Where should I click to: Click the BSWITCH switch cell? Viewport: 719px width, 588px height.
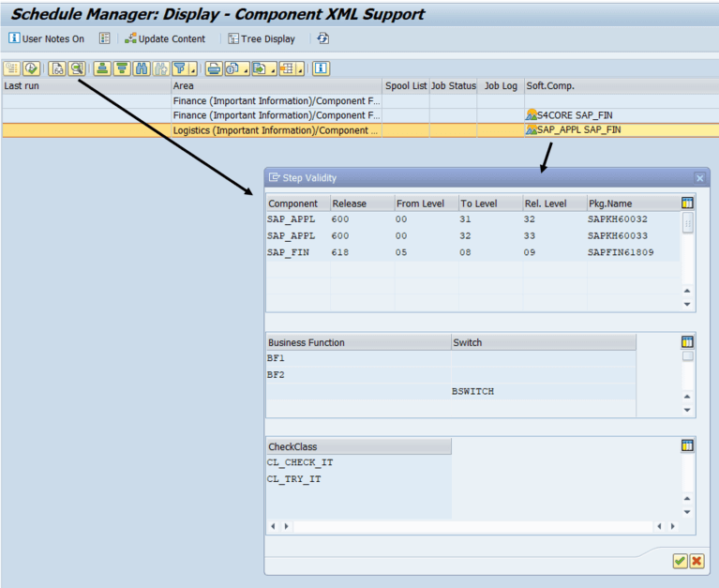coord(544,391)
